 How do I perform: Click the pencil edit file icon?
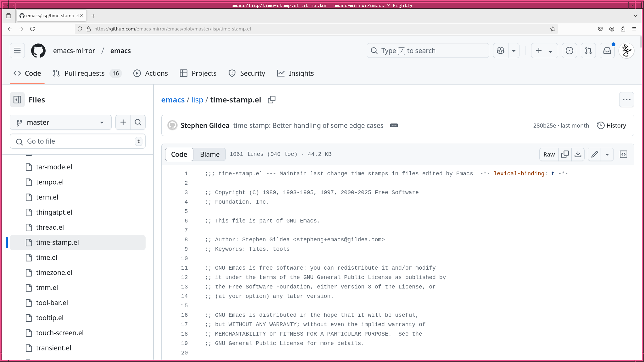(594, 154)
